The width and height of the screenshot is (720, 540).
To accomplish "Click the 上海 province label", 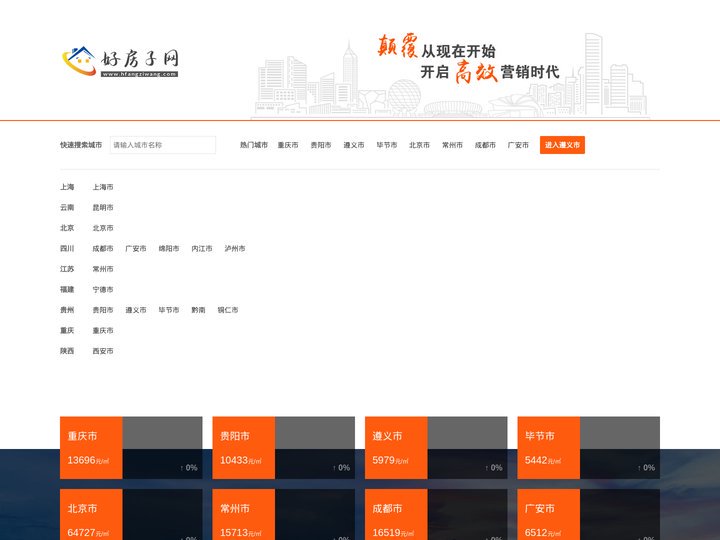I will click(67, 187).
